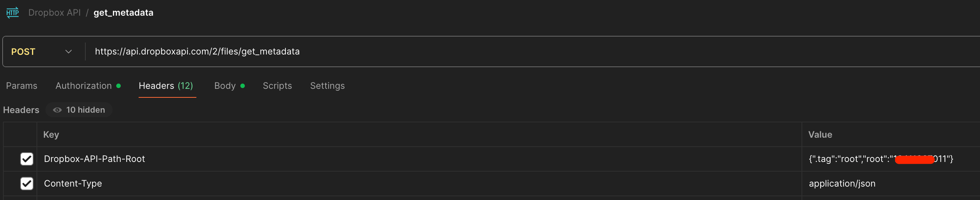980x200 pixels.
Task: Click the HTTP request type icon
Action: [13, 13]
